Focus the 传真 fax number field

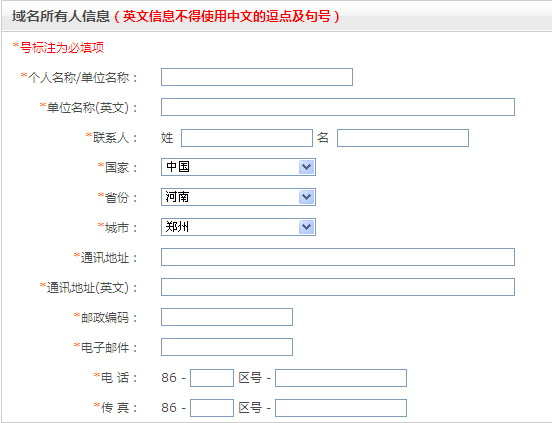(341, 408)
